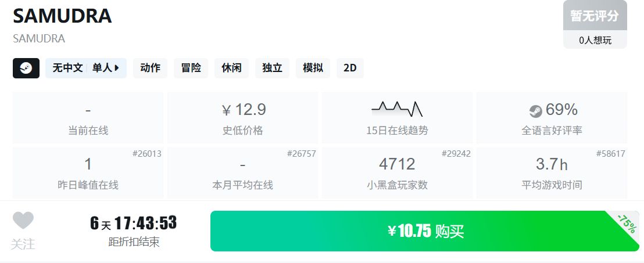Click the #29242 rank label

tap(456, 154)
